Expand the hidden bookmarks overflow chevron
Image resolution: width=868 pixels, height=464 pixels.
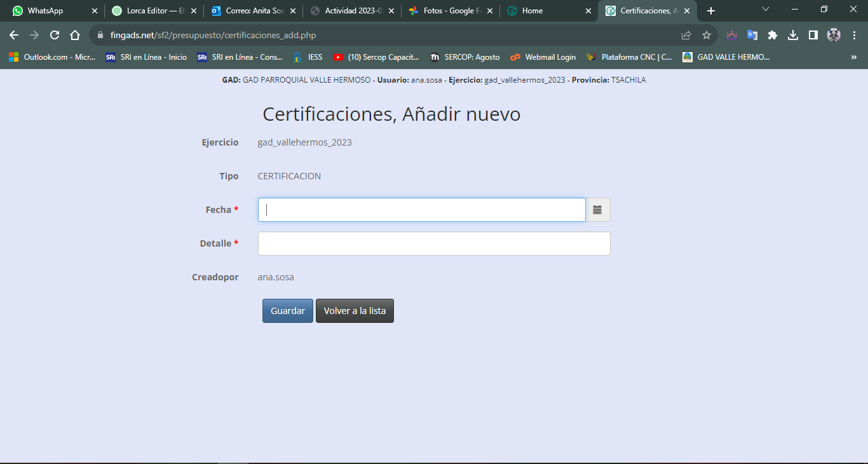(x=853, y=57)
